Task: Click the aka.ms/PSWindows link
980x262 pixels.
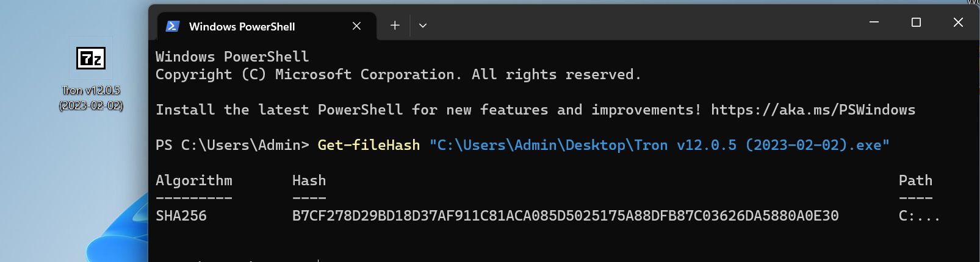Action: 813,110
